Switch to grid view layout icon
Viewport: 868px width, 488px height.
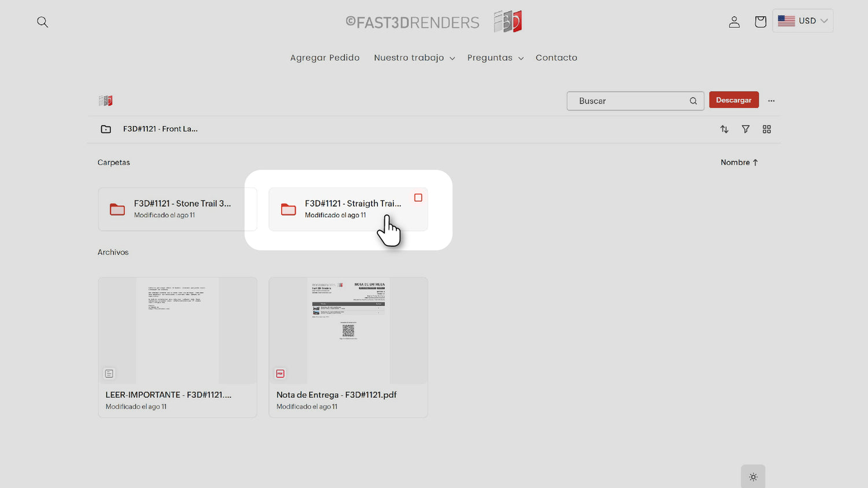coord(767,130)
